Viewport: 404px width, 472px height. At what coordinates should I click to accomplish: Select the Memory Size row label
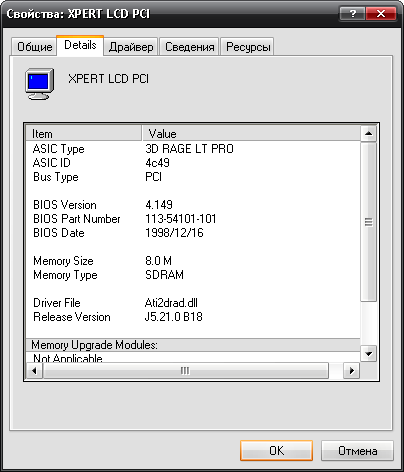tap(63, 261)
